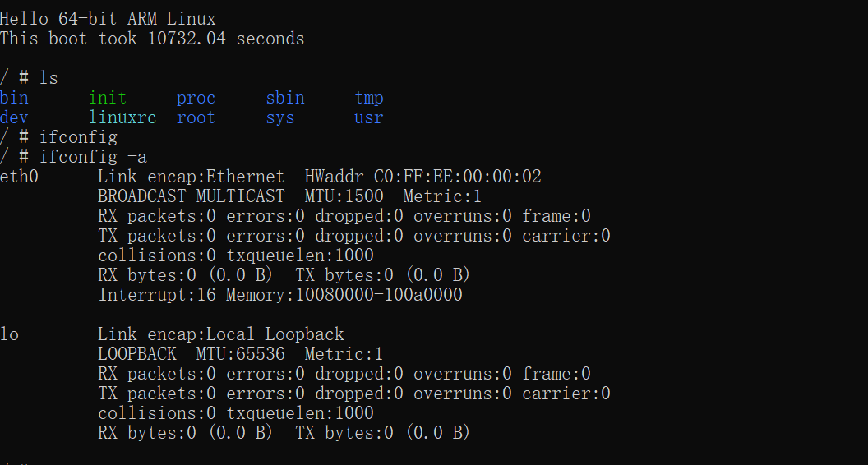Click the MTU:1500 value for eth0

[x=344, y=196]
